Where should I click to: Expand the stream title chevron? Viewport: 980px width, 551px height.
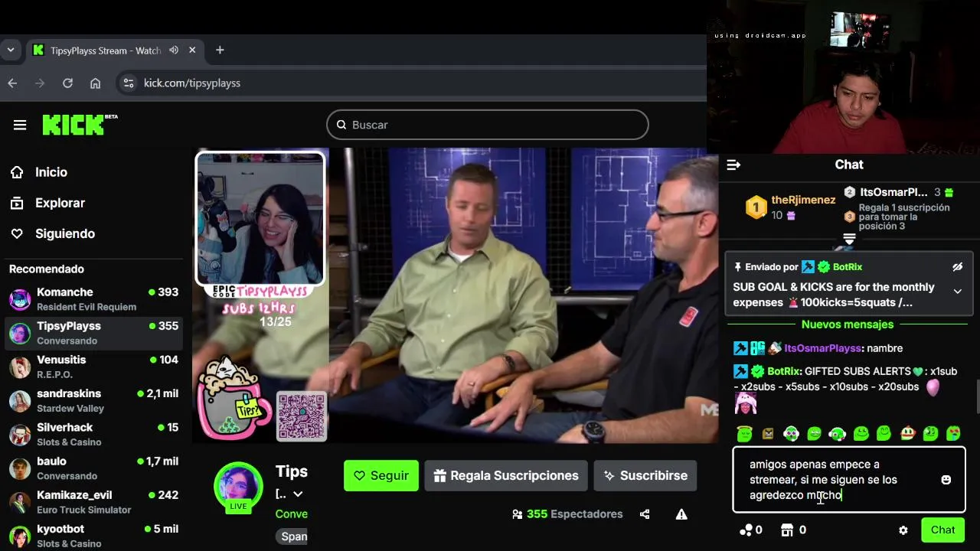tap(298, 494)
